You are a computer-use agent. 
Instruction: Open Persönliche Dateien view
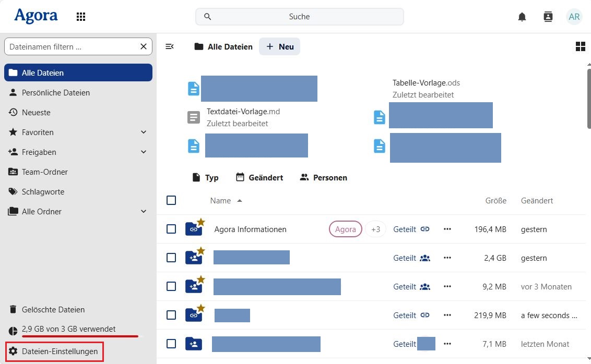pos(55,93)
